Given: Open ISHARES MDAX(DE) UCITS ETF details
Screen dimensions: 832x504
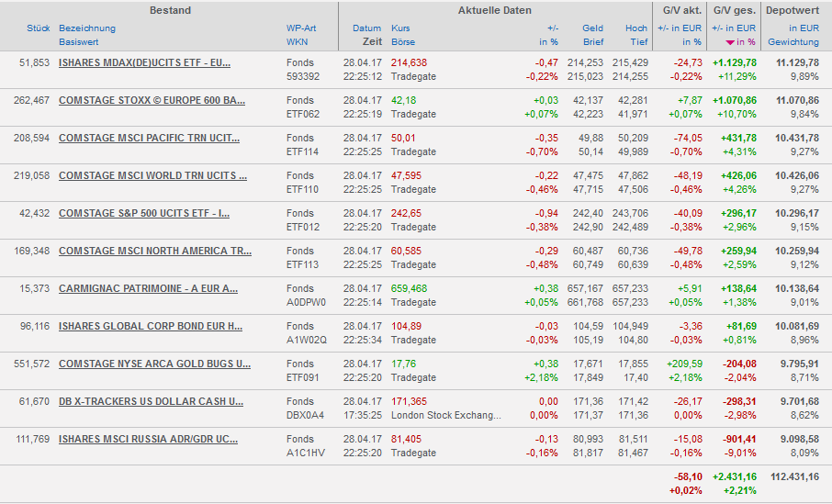Looking at the screenshot, I should click(x=144, y=62).
